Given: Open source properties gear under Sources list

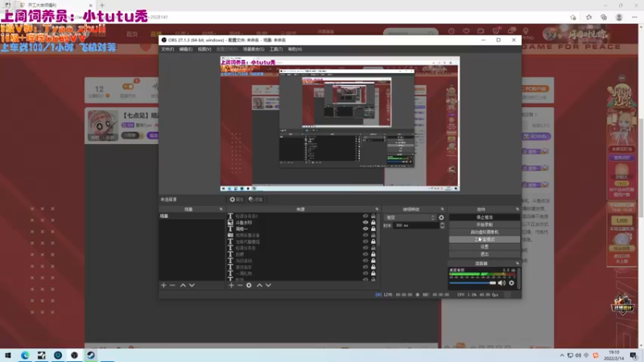Looking at the screenshot, I should pos(249,286).
